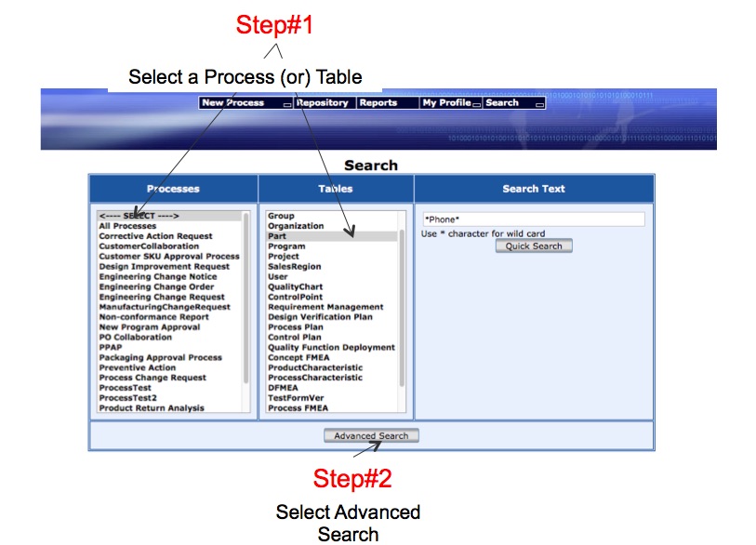Expand the dropdown marker beside Search
This screenshot has height=545, width=756.
tap(539, 104)
